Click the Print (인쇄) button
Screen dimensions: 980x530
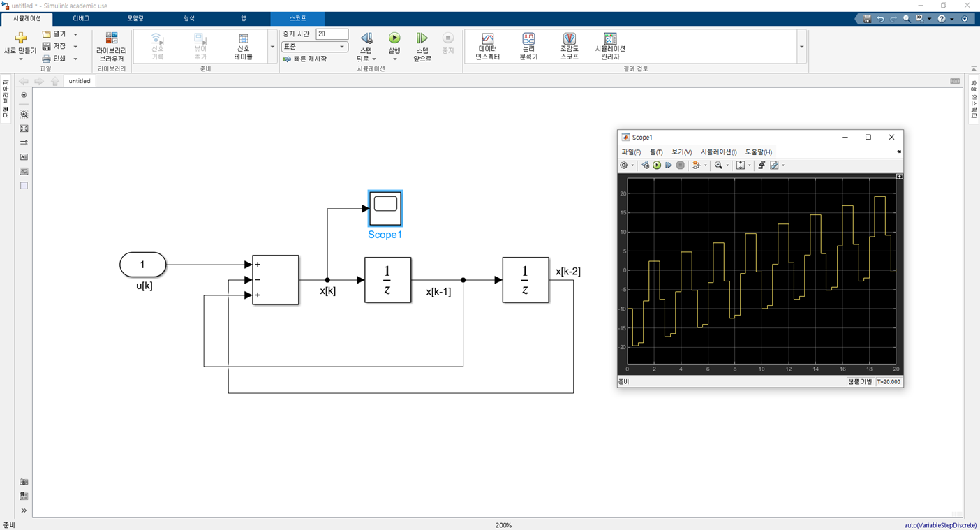(54, 59)
